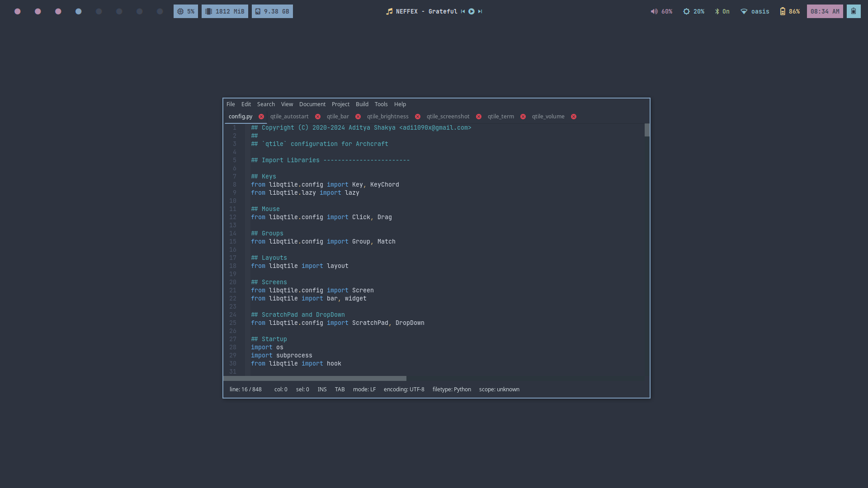Open the power menu icon in top-right corner
This screenshot has height=488, width=868.
(x=854, y=12)
